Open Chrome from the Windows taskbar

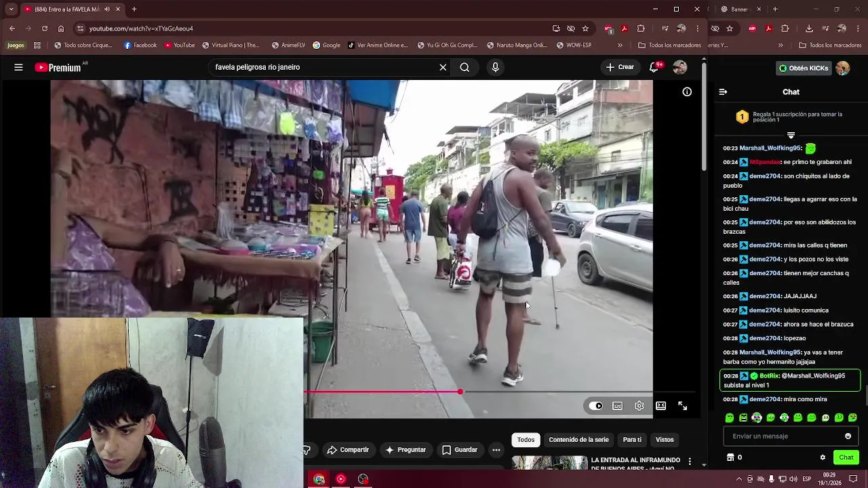pyautogui.click(x=319, y=479)
